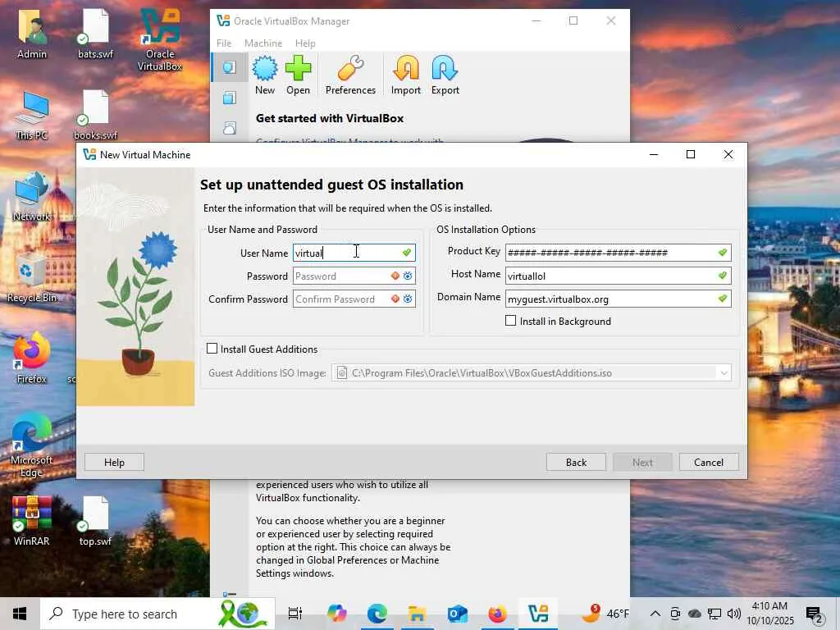840x630 pixels.
Task: Click the Next button
Action: [x=642, y=463]
